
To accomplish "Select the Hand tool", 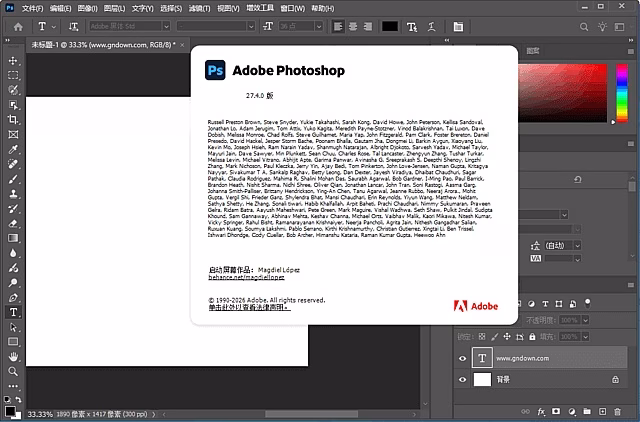I will pyautogui.click(x=13, y=357).
